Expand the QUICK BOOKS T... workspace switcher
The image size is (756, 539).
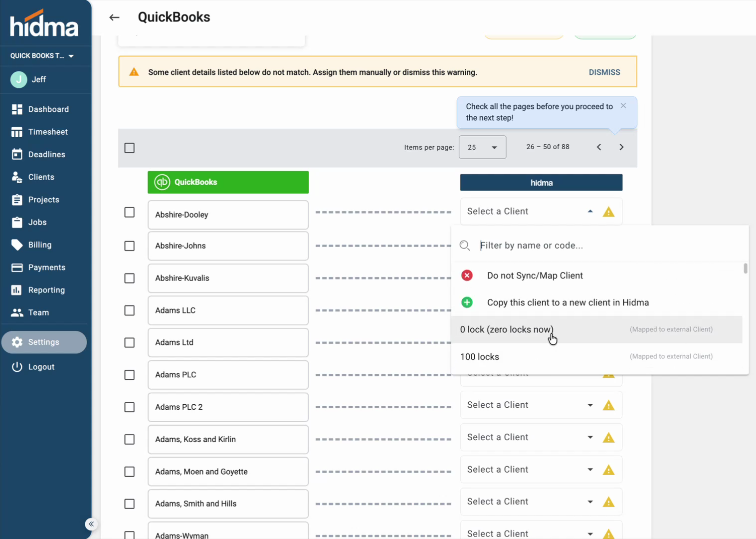coord(42,56)
